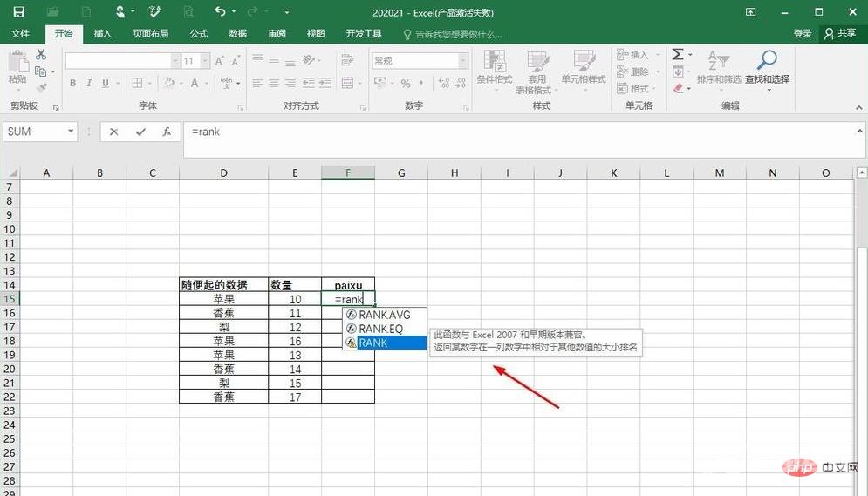Toggle Underline formatting
Image resolution: width=868 pixels, height=496 pixels.
[106, 84]
